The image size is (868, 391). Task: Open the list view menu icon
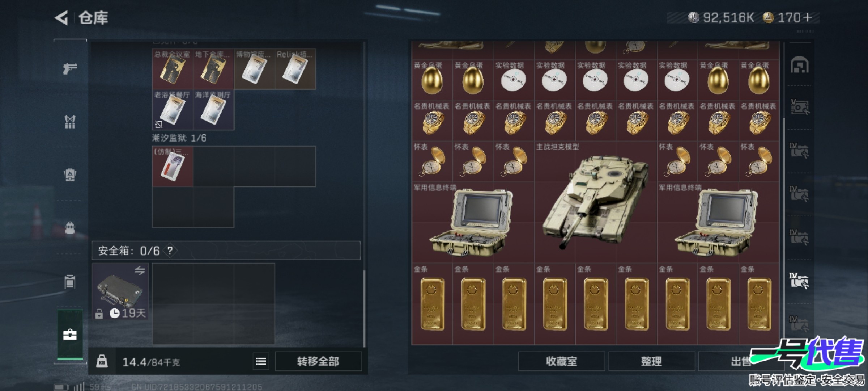[x=261, y=361]
